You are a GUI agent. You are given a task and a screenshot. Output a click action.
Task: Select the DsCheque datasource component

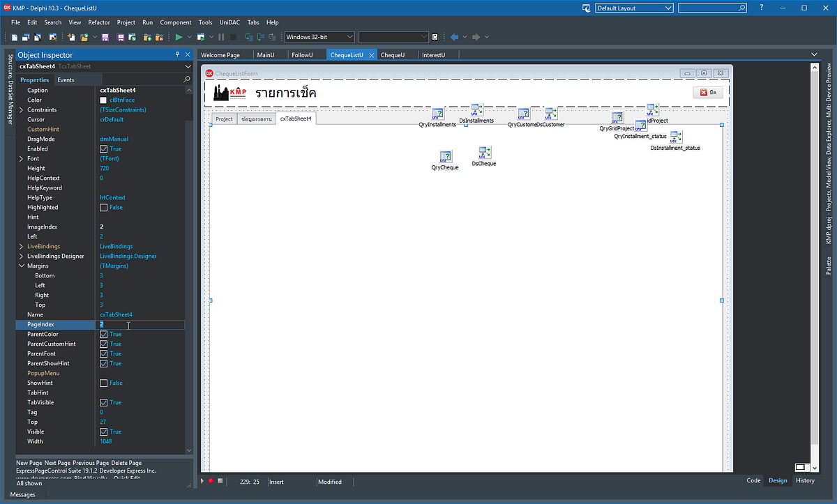click(x=483, y=154)
